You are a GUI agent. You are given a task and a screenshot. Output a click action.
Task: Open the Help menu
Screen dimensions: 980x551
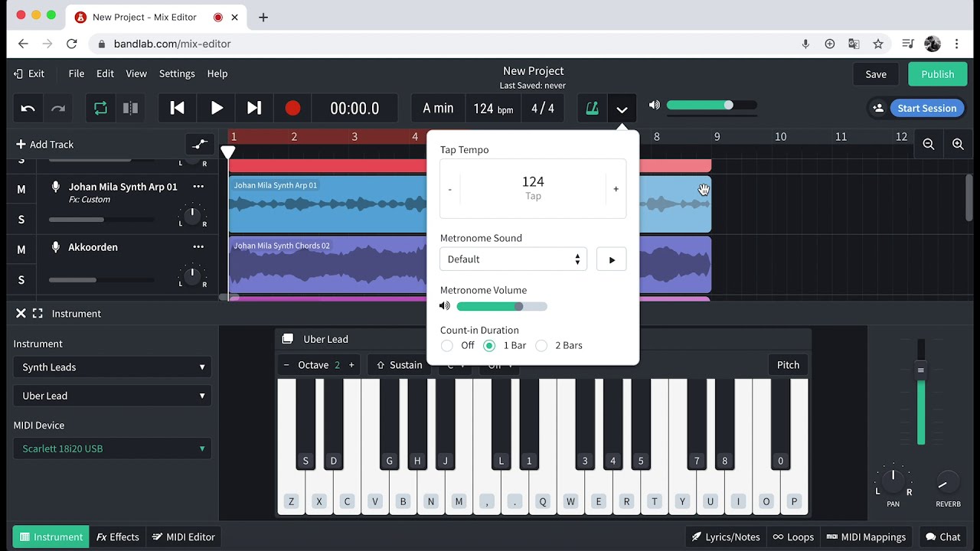coord(217,73)
